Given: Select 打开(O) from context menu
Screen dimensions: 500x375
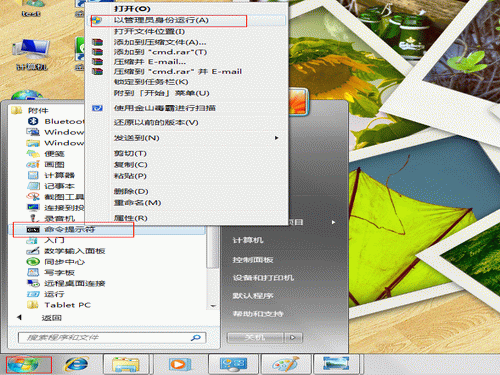Looking at the screenshot, I should (132, 9).
